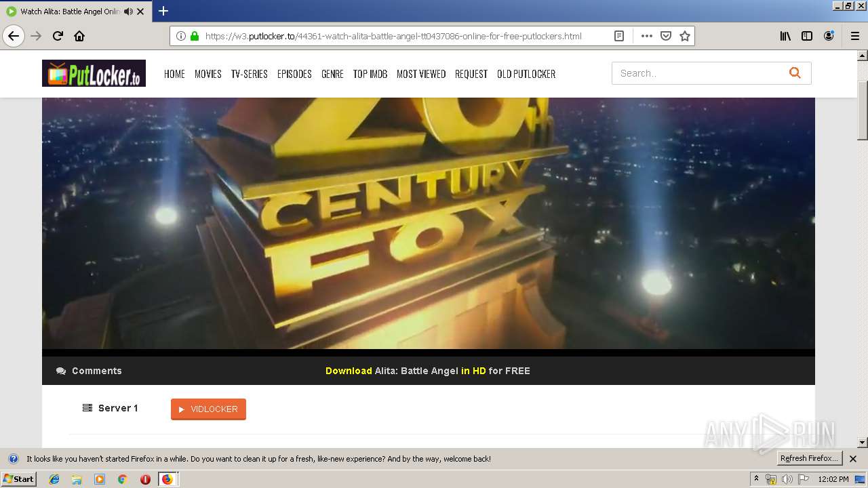This screenshot has width=868, height=488.
Task: Open the Firefox home page
Action: [79, 36]
